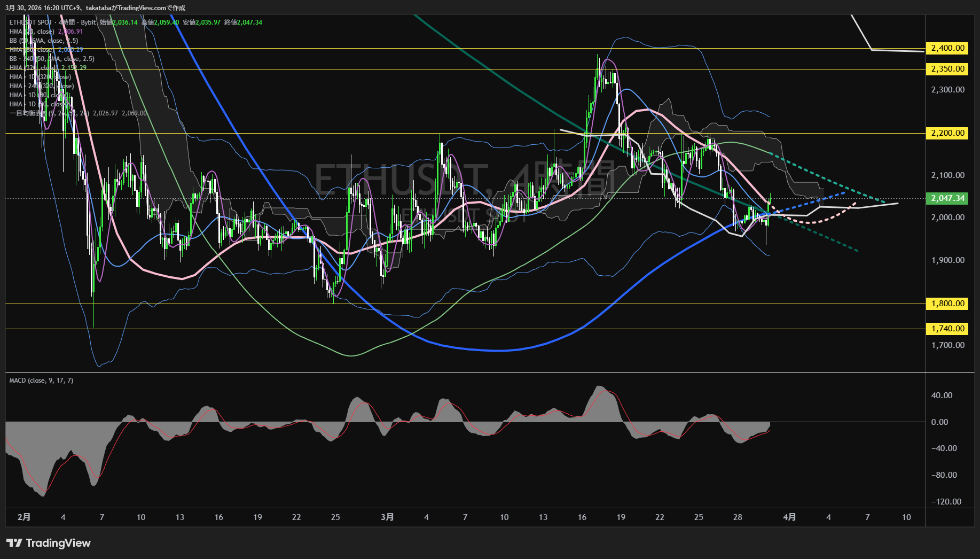Click the 4月 marker on time axis
This screenshot has height=559, width=980.
(789, 517)
